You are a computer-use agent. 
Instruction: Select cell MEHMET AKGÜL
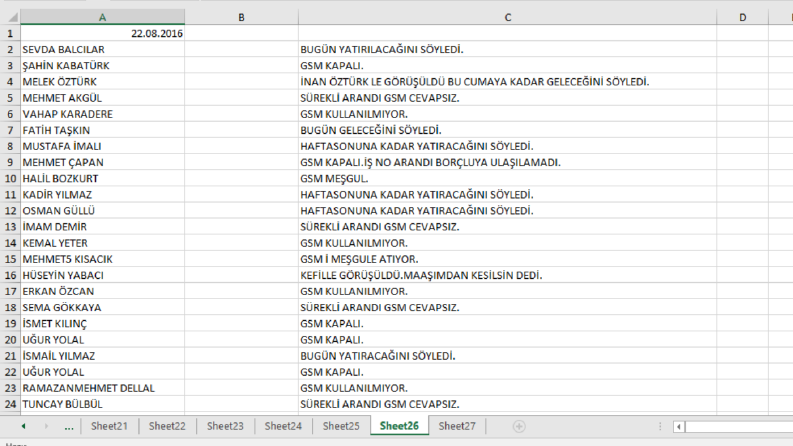point(103,98)
